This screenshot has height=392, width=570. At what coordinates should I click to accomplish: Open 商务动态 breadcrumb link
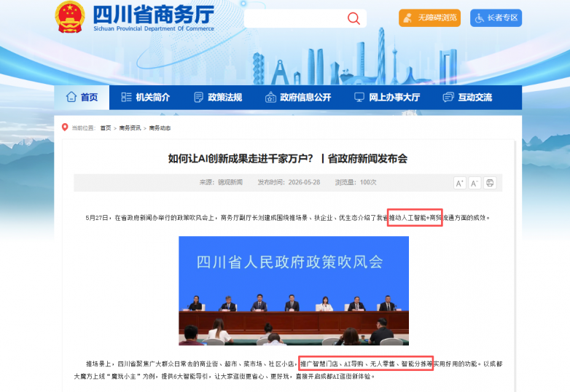pyautogui.click(x=160, y=128)
